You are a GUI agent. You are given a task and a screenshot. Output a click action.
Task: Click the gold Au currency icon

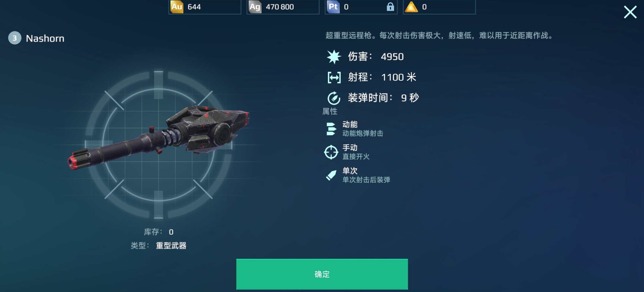[x=177, y=6]
